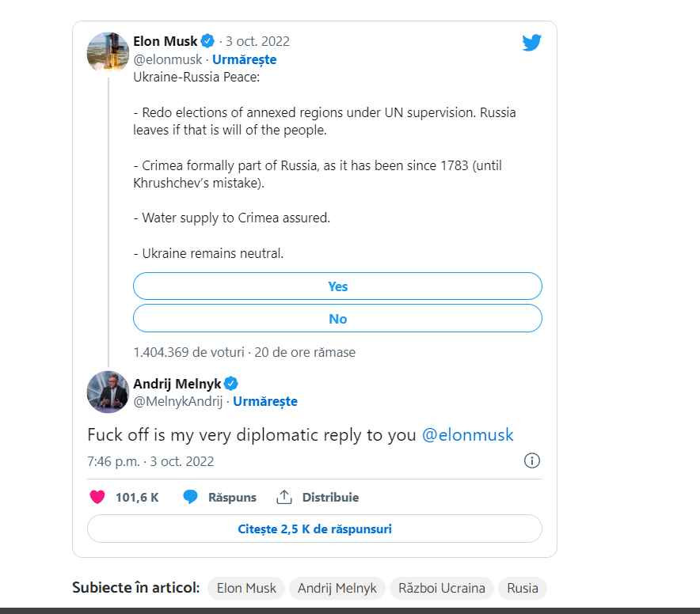This screenshot has height=614, width=700.
Task: Vote Yes in the poll
Action: (x=337, y=286)
